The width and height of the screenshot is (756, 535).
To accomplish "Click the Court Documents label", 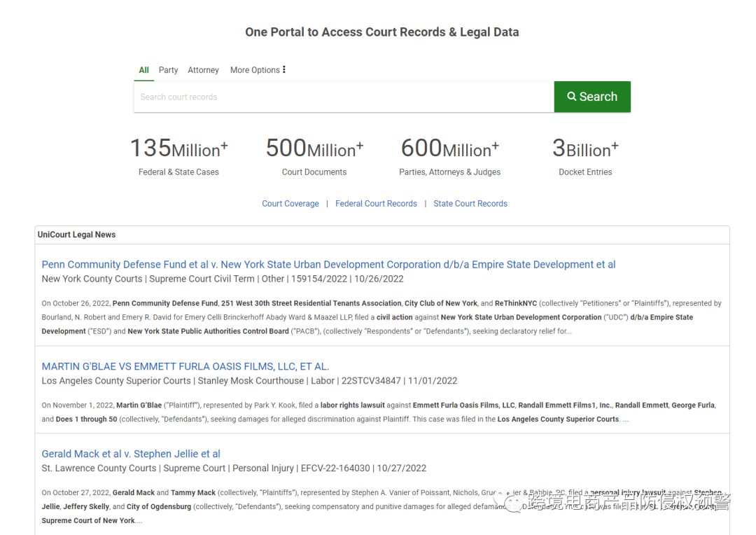I will pos(314,172).
